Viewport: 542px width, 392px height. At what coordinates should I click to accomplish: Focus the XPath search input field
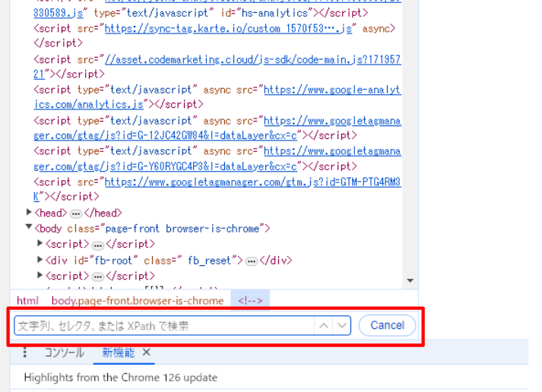164,325
